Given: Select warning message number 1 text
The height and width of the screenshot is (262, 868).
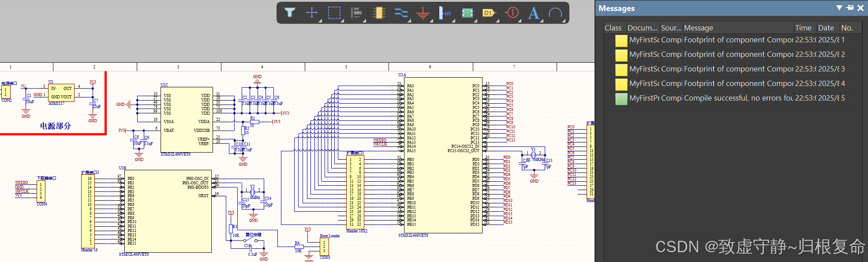Looking at the screenshot, I should pos(738,40).
